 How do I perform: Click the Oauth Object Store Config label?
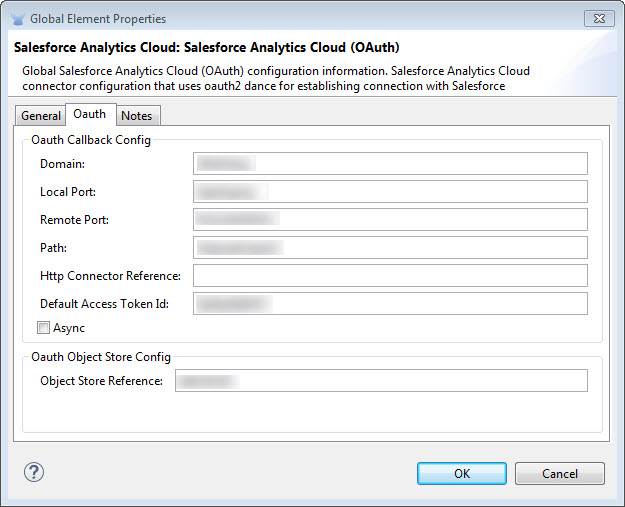tap(101, 357)
